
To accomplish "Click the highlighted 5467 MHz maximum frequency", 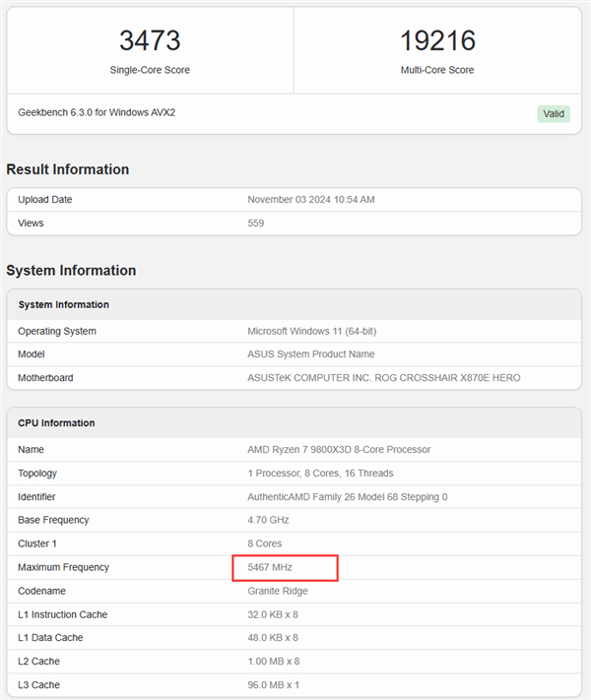I will (270, 568).
